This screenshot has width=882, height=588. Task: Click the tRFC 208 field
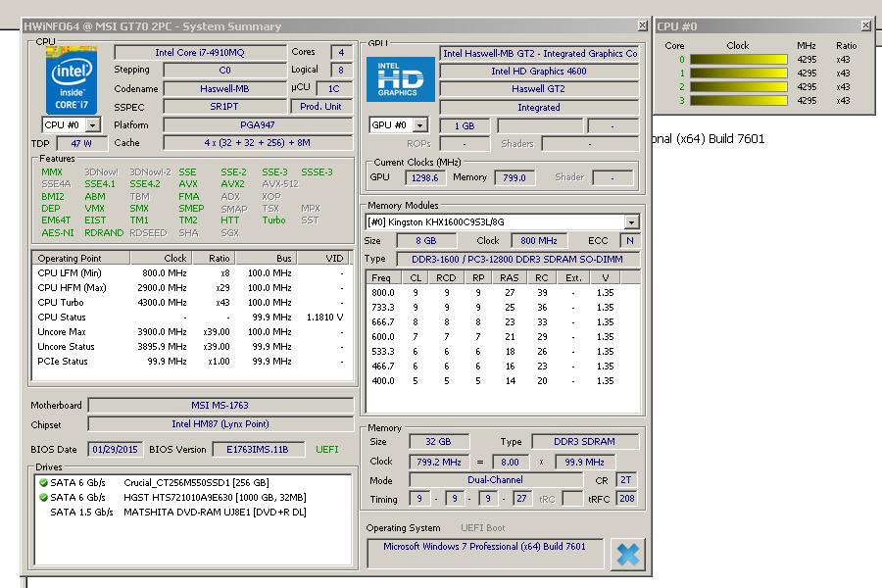[x=626, y=499]
